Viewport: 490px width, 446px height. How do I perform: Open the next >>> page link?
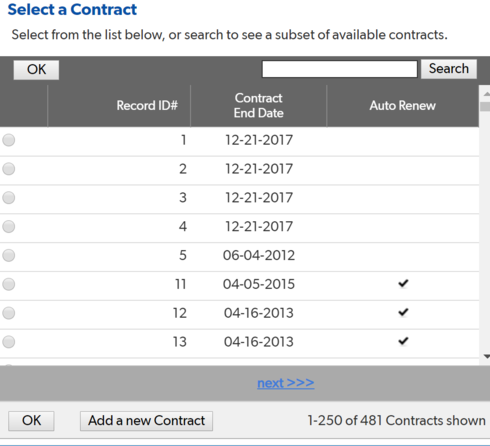coord(286,383)
